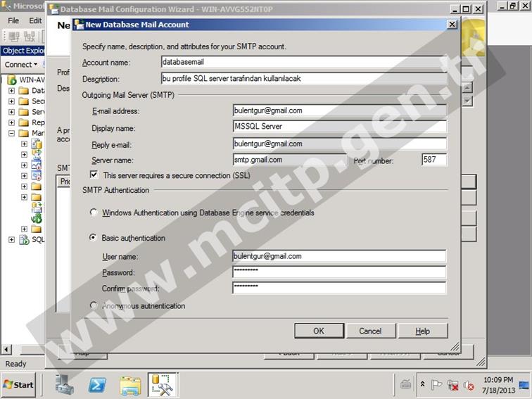532x399 pixels.
Task: Expand the Replication node
Action: point(11,122)
